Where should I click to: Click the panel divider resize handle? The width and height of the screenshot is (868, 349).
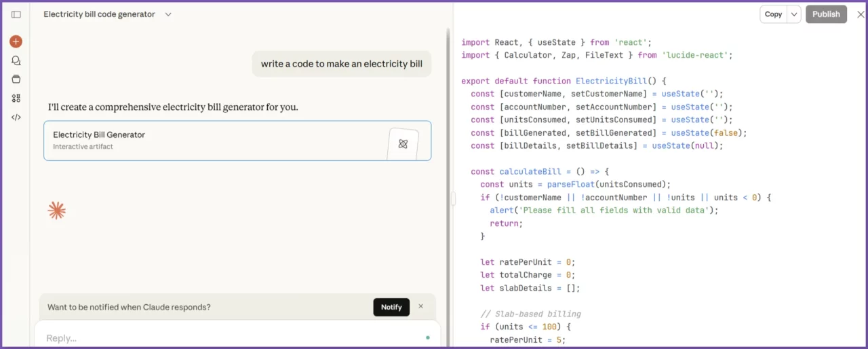[x=453, y=198]
